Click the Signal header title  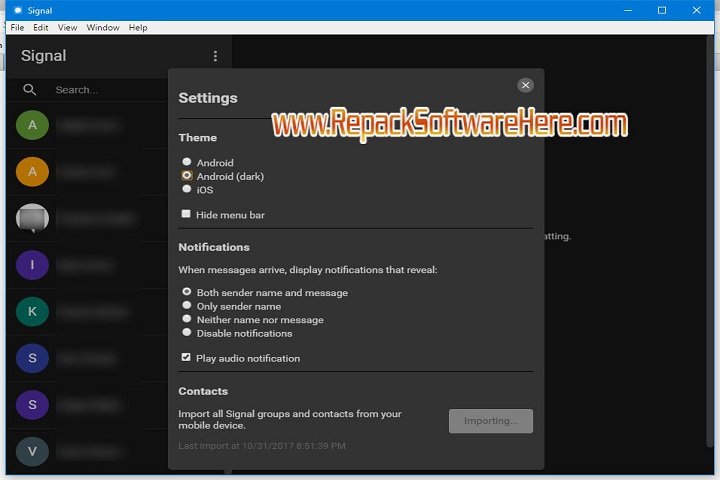point(44,56)
